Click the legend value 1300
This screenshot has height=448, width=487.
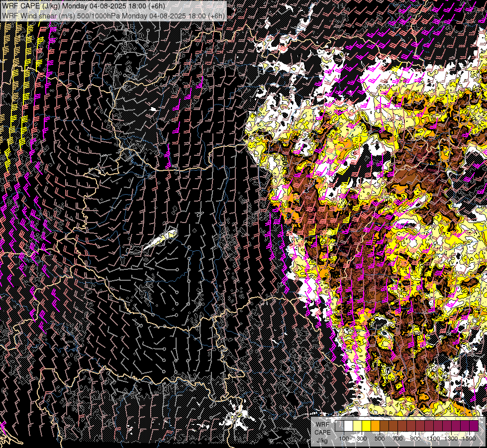pyautogui.click(x=451, y=439)
